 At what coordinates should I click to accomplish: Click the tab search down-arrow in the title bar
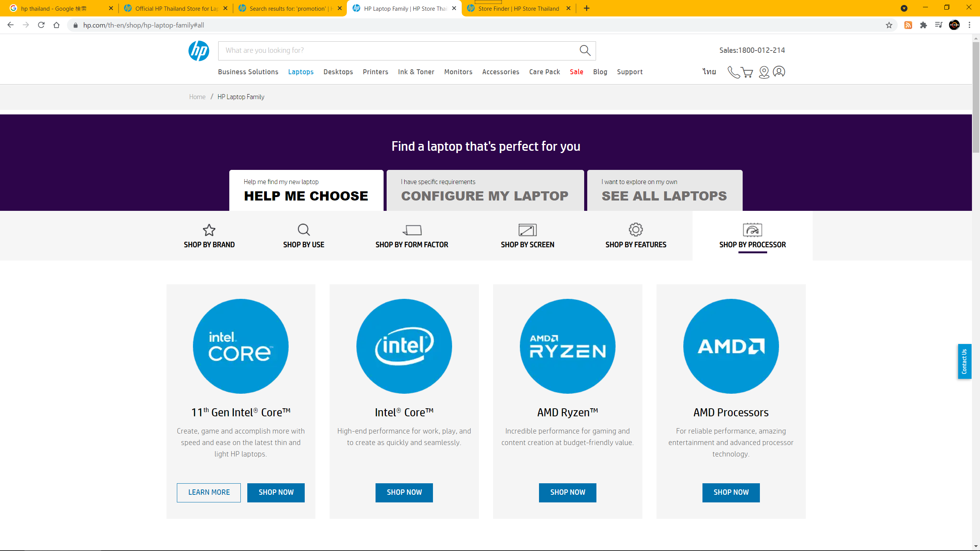click(x=904, y=8)
